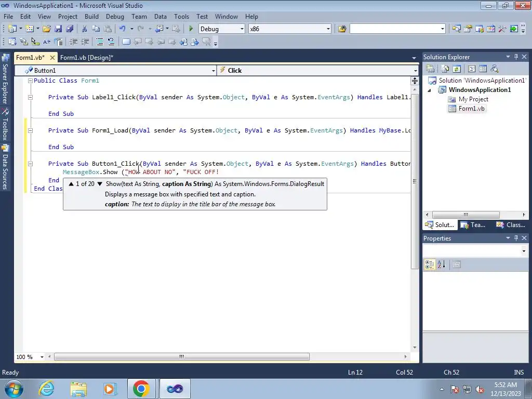Collapse the Label1_Click sub outline

click(30, 97)
